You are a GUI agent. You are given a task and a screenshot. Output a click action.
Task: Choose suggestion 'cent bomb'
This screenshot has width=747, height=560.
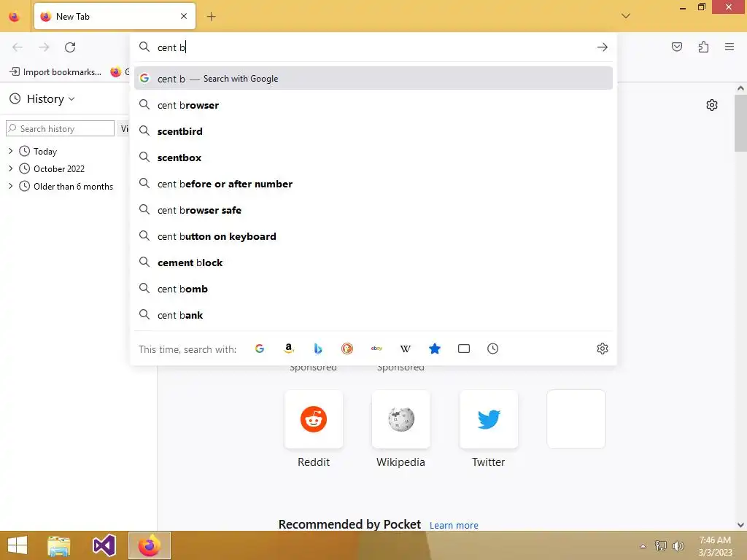(373, 289)
